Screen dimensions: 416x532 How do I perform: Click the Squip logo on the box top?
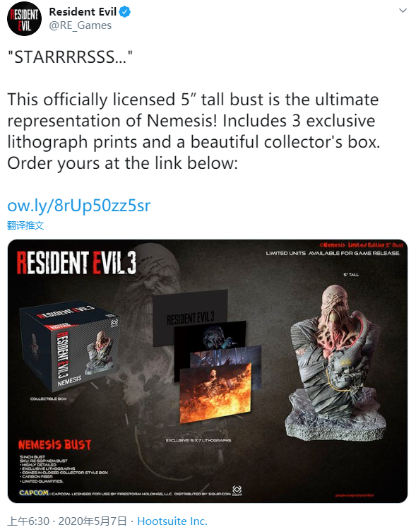click(x=114, y=321)
